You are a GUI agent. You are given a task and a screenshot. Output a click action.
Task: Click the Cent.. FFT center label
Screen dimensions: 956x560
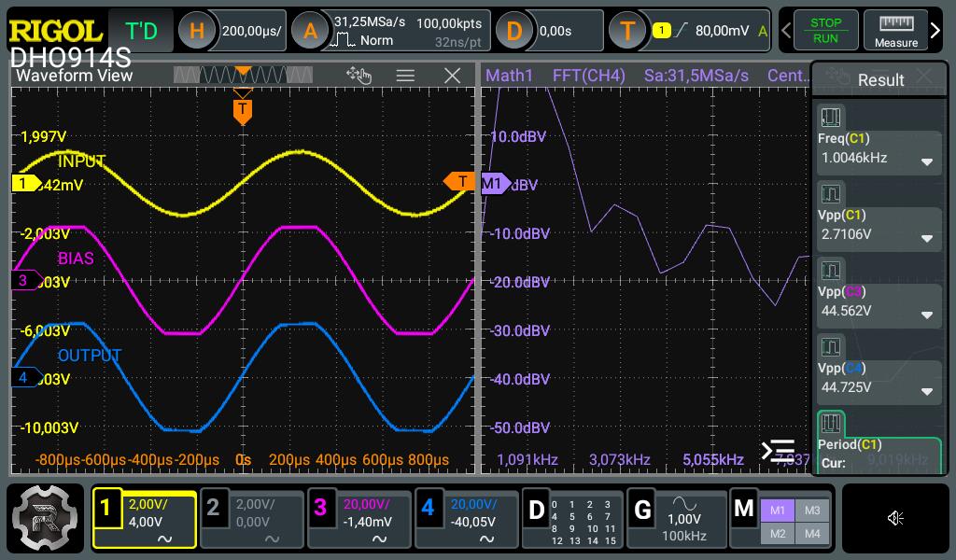point(788,76)
